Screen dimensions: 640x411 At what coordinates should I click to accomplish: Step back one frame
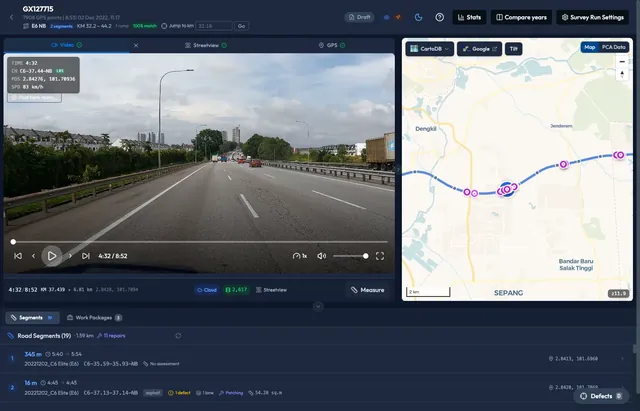[33, 256]
